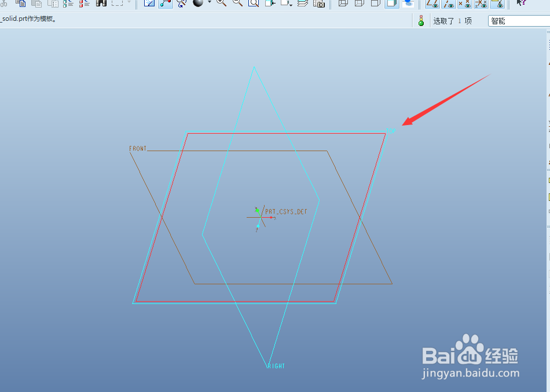Open the View Manager icon with the camera
550x392 pixels.
(x=319, y=3)
